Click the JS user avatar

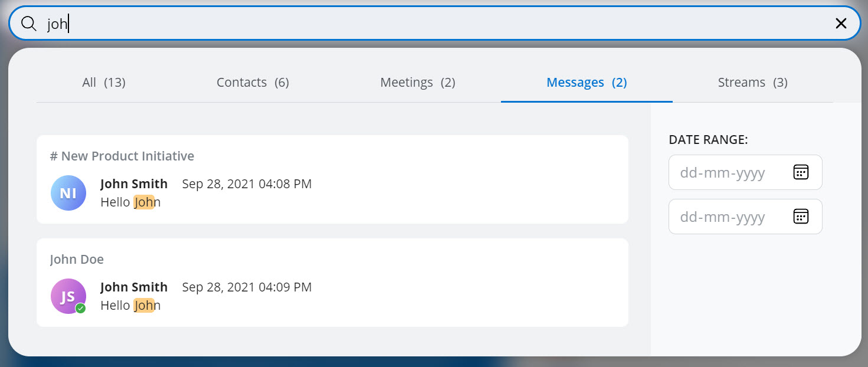68,296
